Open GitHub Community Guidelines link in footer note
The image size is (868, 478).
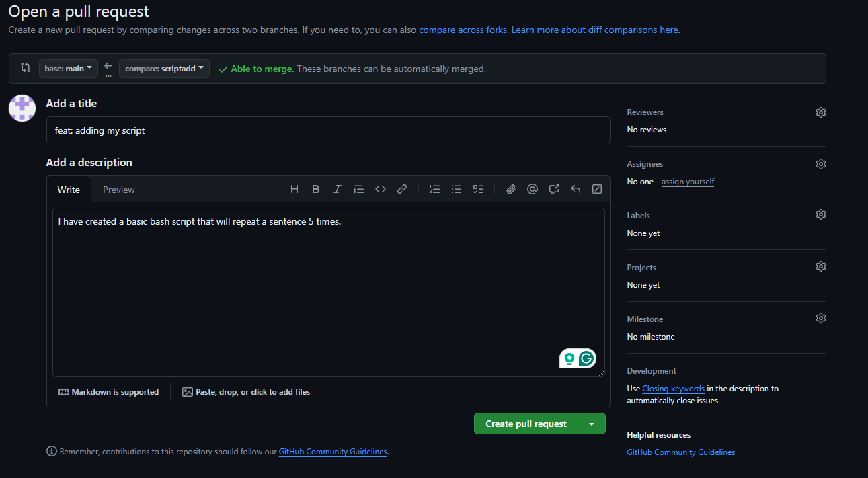pyautogui.click(x=333, y=452)
